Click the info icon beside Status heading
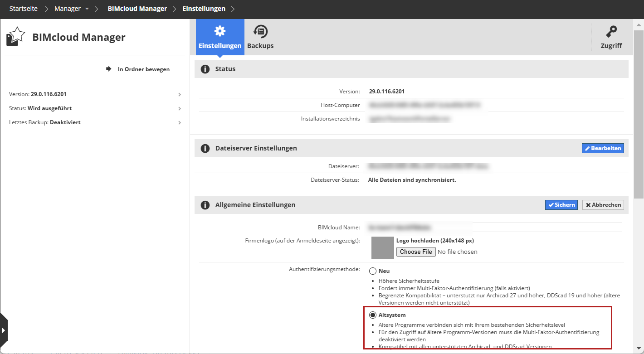This screenshot has width=644, height=354. click(x=205, y=69)
